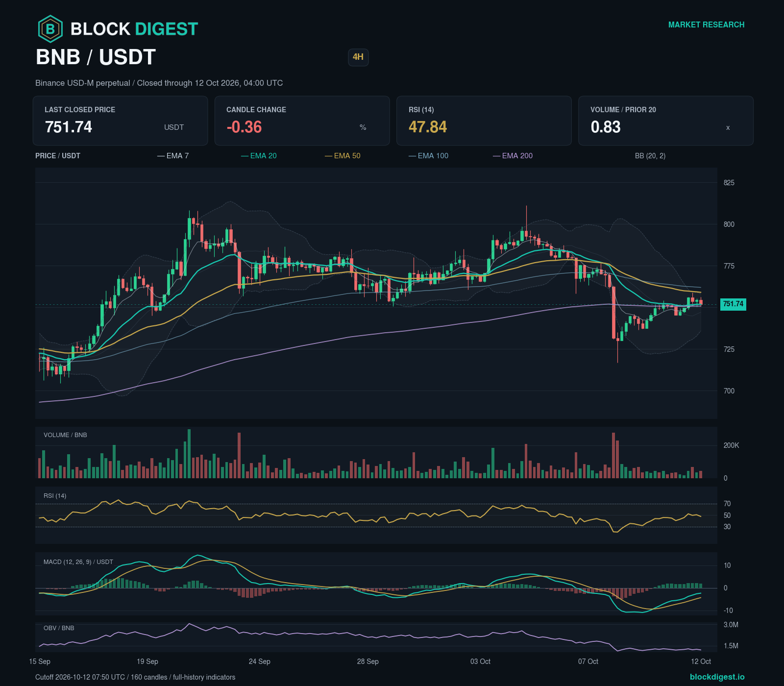Click the 12 Oct date axis label
784x686 pixels.
(x=701, y=661)
